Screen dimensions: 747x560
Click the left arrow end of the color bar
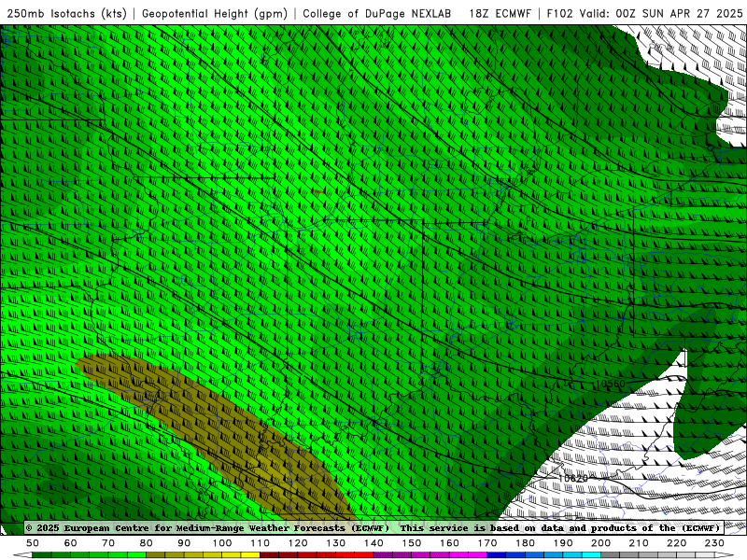pos(21,555)
